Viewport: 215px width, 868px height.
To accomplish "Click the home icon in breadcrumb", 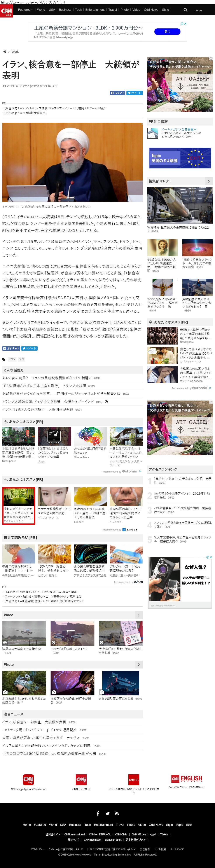I will pyautogui.click(x=5, y=52).
